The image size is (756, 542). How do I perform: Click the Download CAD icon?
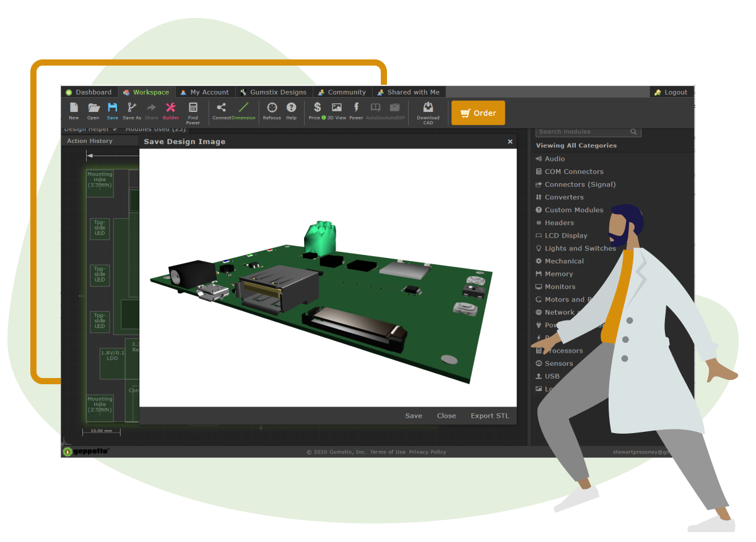pyautogui.click(x=428, y=107)
